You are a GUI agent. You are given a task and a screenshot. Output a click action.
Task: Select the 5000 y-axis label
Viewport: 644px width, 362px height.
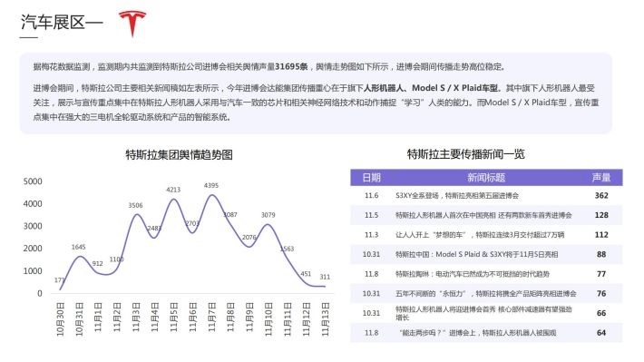(x=33, y=181)
